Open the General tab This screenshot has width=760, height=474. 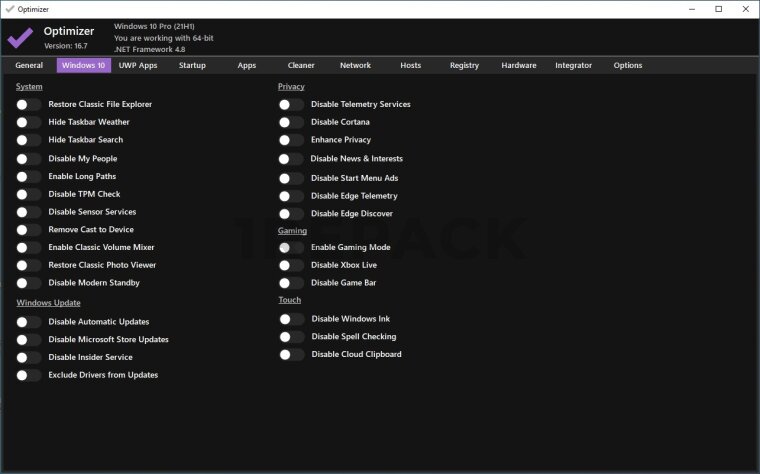pyautogui.click(x=29, y=66)
